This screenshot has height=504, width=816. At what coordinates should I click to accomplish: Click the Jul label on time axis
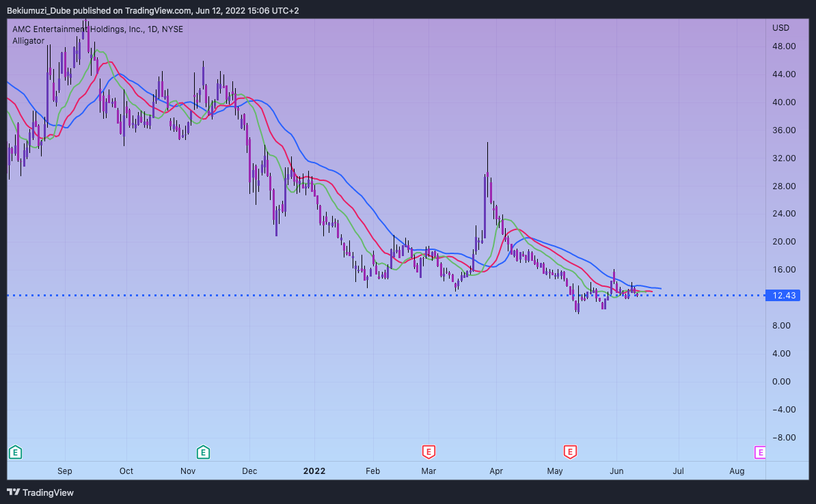(x=678, y=471)
